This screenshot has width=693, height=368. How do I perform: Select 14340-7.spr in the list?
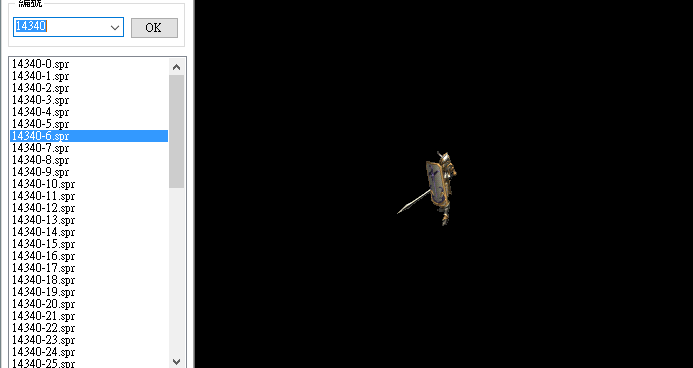click(x=89, y=148)
